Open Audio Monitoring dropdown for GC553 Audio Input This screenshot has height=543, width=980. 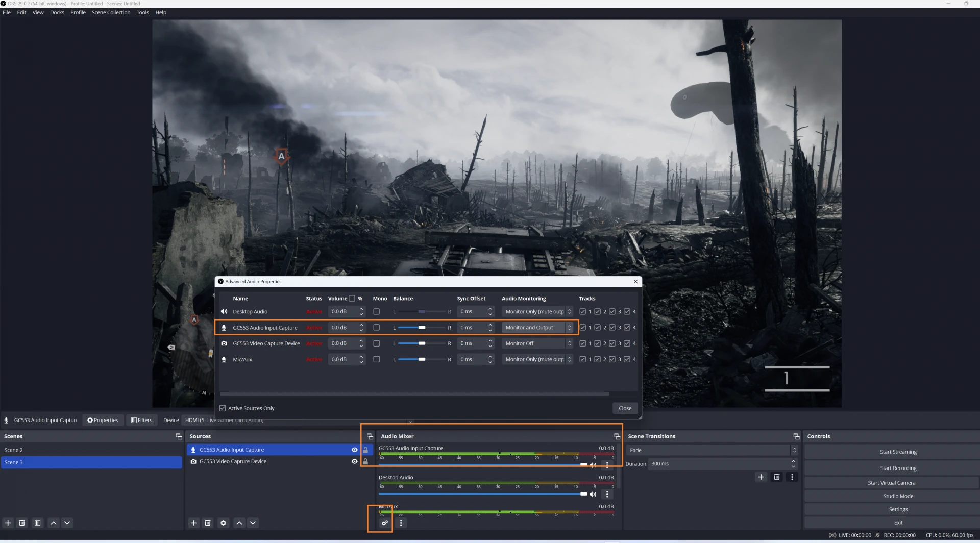click(x=537, y=328)
